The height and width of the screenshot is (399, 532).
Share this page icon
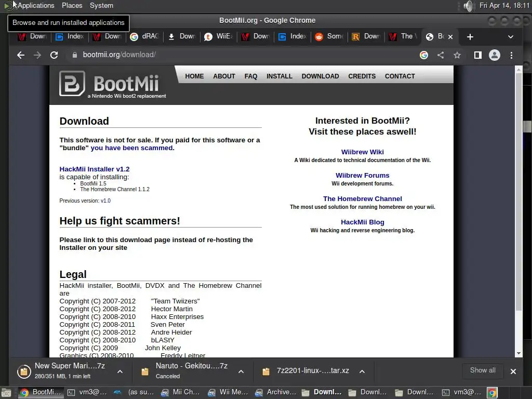click(441, 55)
